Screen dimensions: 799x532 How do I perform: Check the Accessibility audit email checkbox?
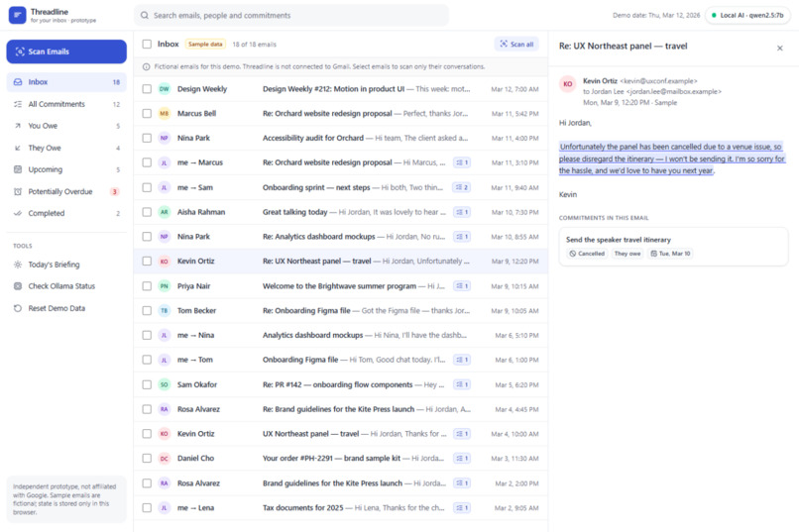click(x=147, y=138)
